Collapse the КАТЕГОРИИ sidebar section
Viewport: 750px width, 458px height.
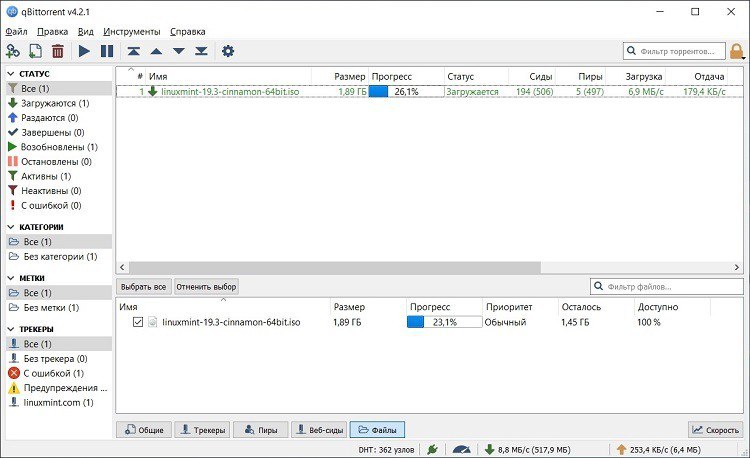[x=11, y=227]
